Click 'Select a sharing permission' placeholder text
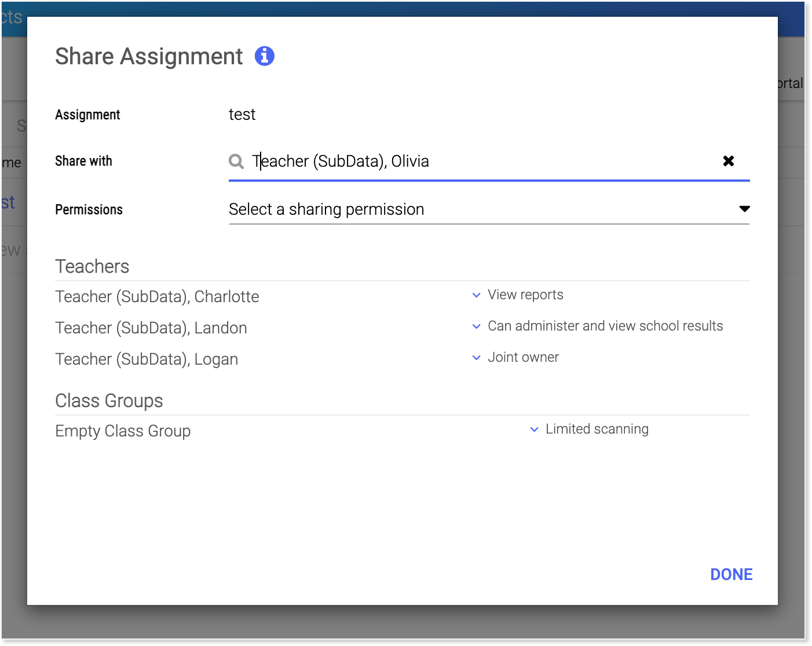This screenshot has width=812, height=646. [327, 210]
